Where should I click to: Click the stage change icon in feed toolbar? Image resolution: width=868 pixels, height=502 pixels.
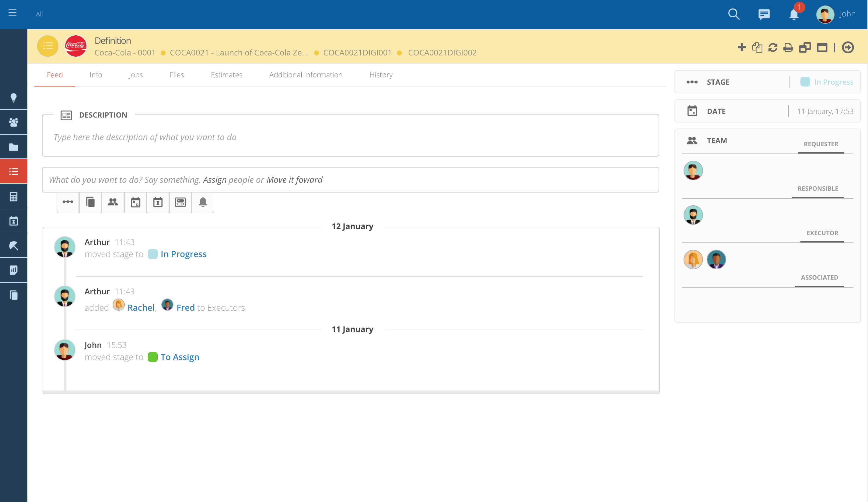point(68,202)
